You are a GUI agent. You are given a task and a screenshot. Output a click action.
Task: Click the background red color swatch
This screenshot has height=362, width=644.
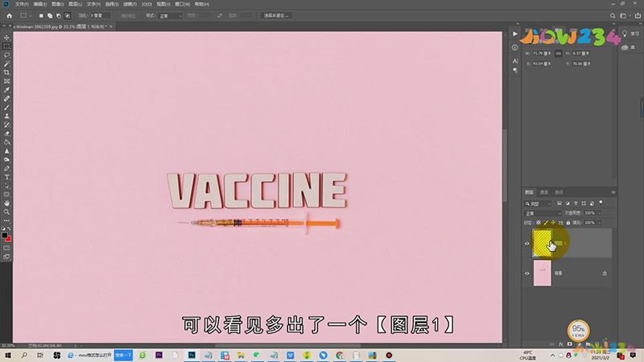pyautogui.click(x=9, y=239)
